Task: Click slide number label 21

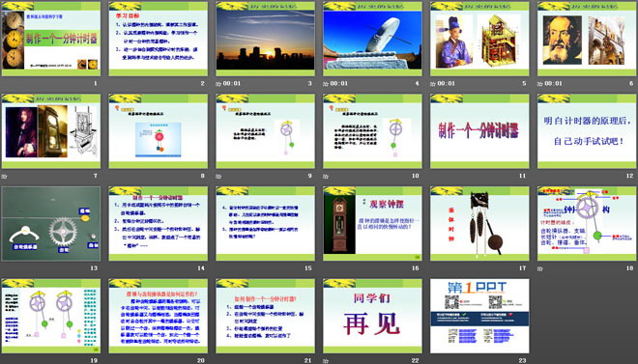Action: (308, 360)
